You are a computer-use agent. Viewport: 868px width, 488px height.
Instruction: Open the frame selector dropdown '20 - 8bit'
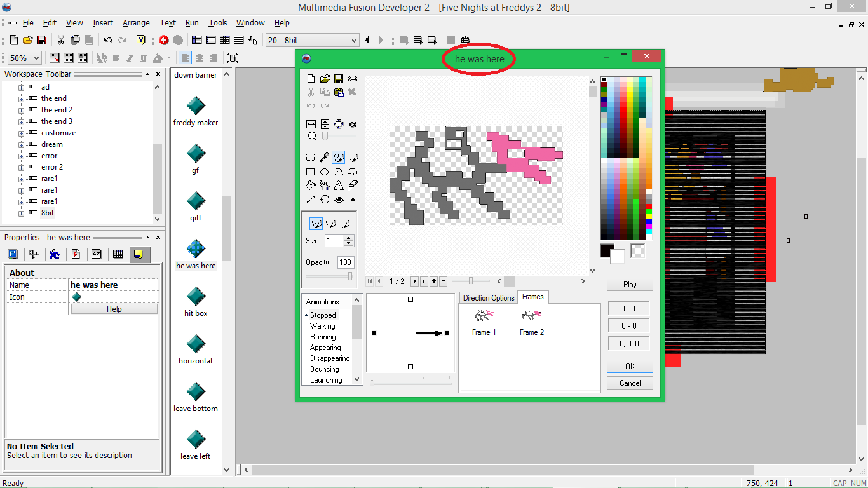click(x=312, y=40)
